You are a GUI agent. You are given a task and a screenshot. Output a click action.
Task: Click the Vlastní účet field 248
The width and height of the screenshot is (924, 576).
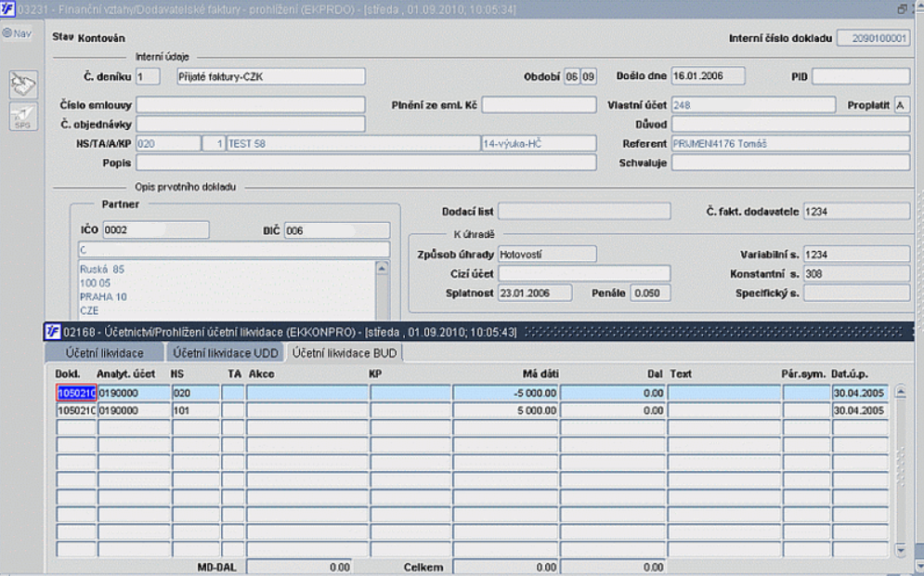tap(753, 105)
